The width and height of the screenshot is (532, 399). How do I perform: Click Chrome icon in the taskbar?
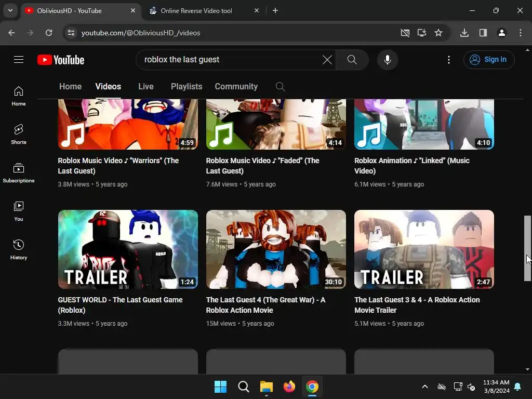tap(312, 387)
